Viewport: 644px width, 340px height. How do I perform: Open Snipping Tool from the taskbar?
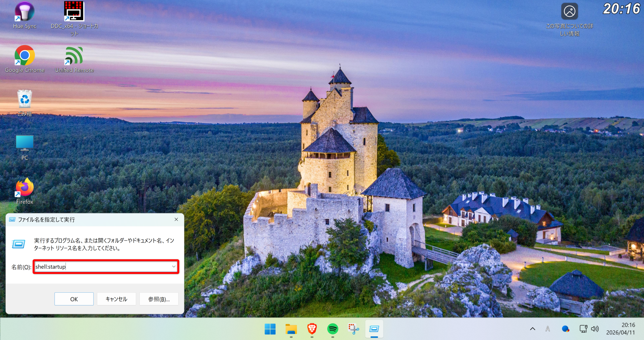(x=353, y=329)
